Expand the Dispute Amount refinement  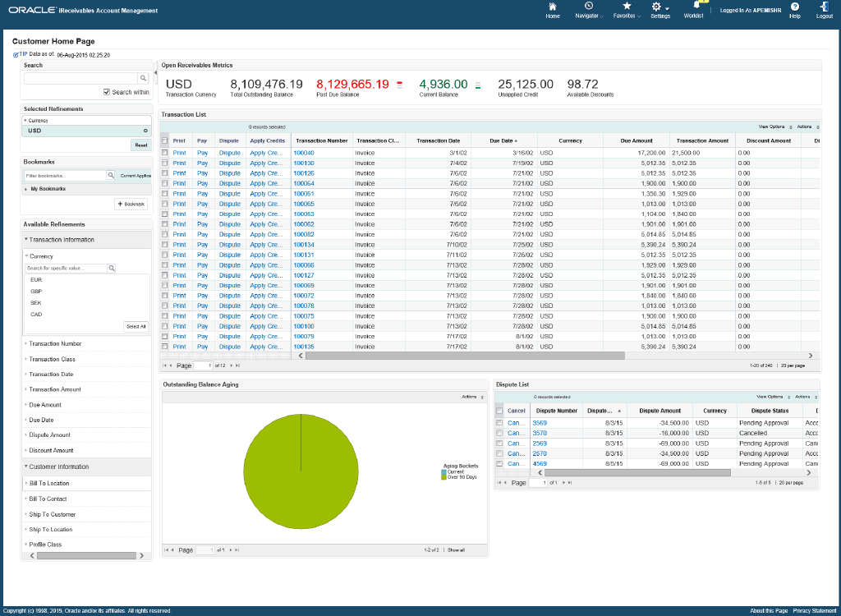pos(25,435)
